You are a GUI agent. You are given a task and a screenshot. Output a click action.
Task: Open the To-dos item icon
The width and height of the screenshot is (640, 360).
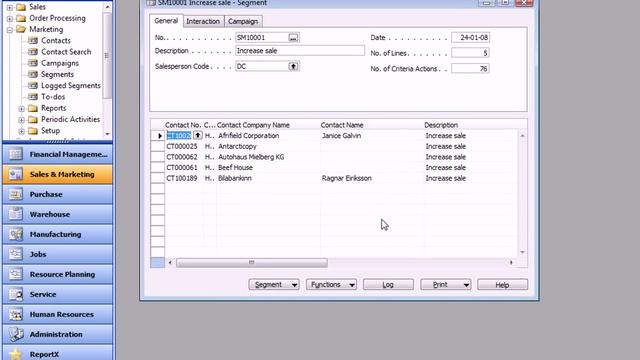[x=33, y=97]
